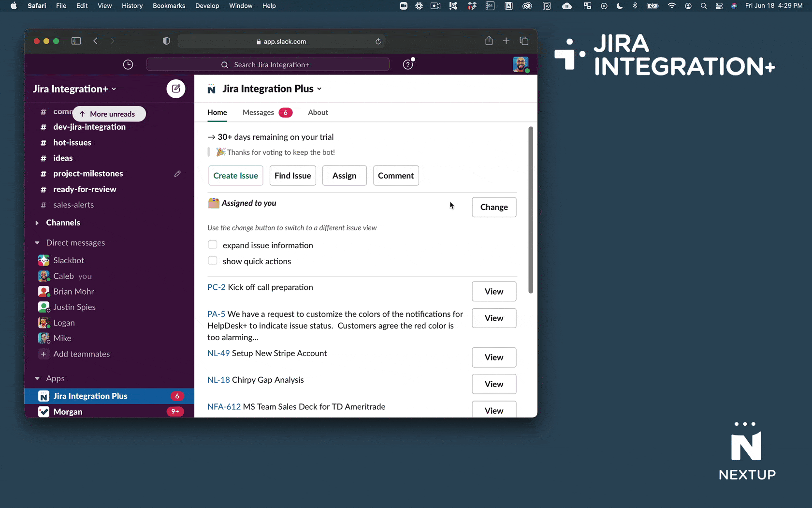
Task: Go back with Safari back arrow
Action: coord(96,41)
